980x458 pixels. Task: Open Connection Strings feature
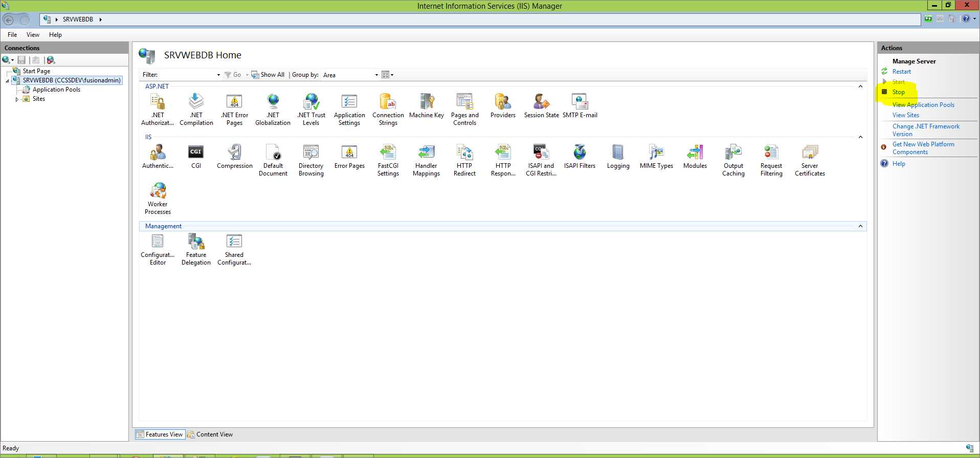(388, 110)
